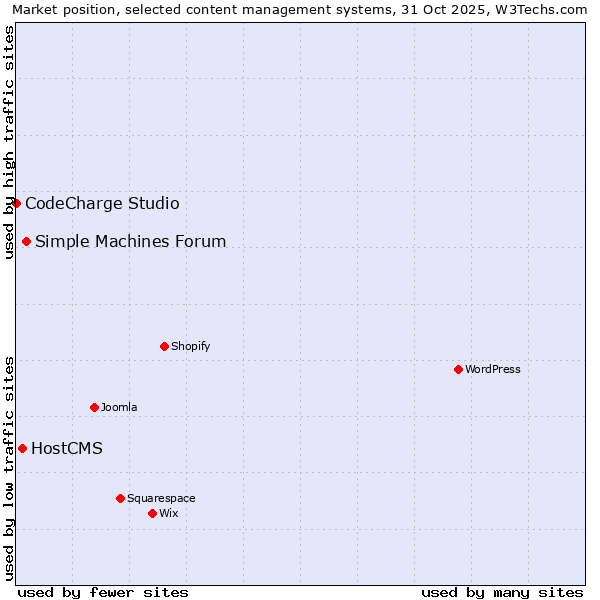This screenshot has height=600, width=600.
Task: Select the Joomla red data point
Action: pyautogui.click(x=94, y=407)
